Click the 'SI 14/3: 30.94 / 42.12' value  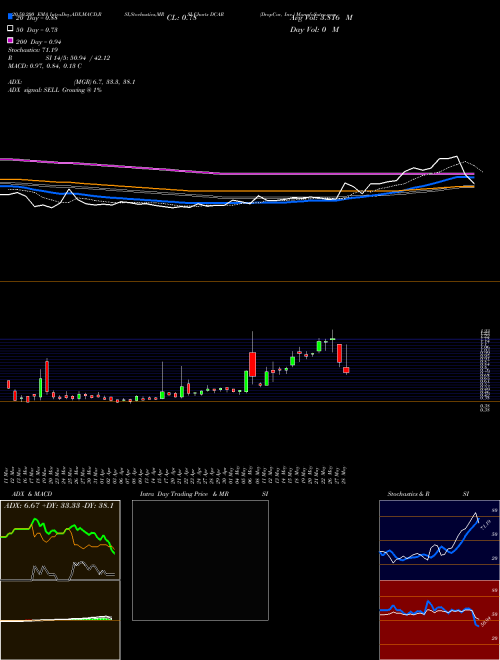point(78,58)
